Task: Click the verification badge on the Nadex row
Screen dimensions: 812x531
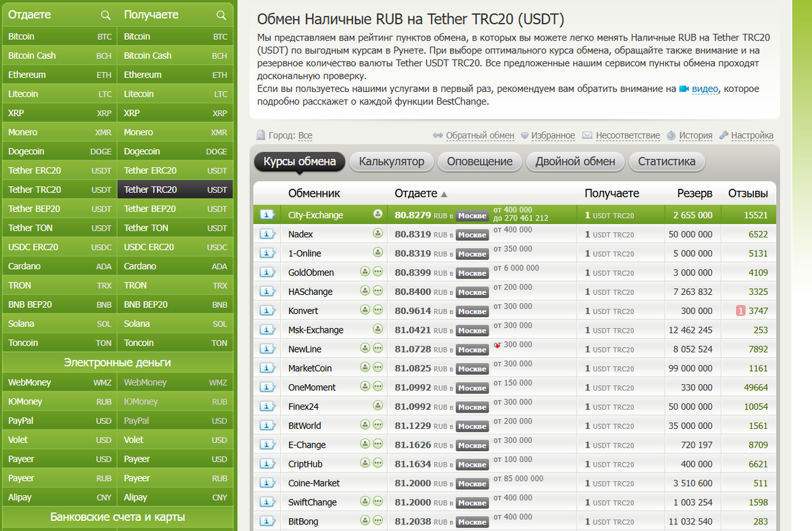Action: pyautogui.click(x=378, y=233)
